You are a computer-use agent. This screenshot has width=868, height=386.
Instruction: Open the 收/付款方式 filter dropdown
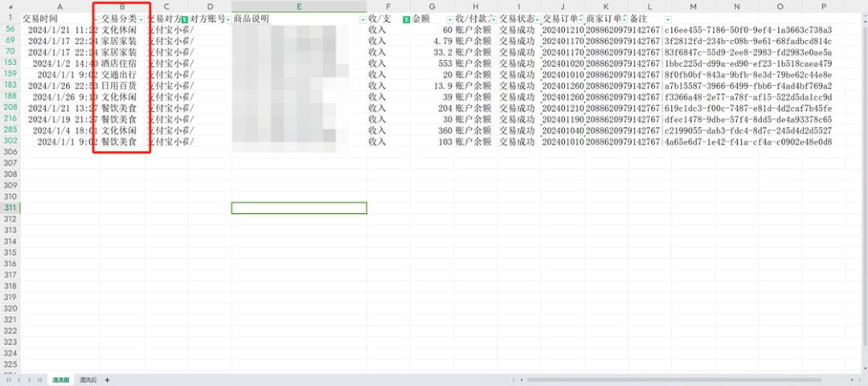tap(493, 19)
